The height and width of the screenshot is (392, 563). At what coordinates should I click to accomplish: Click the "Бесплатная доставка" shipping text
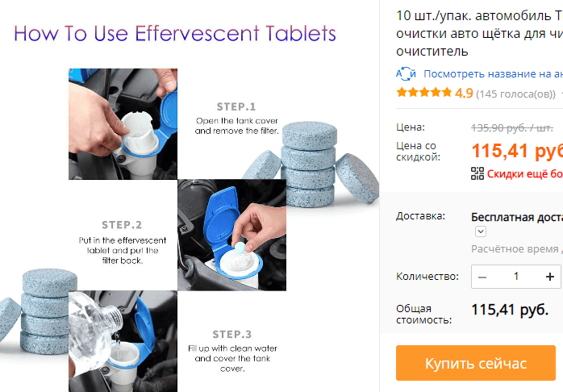click(517, 217)
